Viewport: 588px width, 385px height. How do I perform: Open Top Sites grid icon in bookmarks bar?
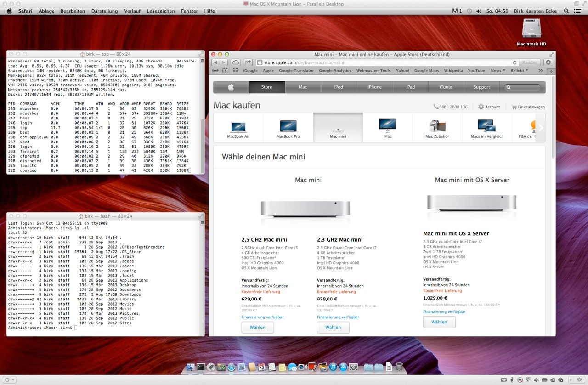pos(236,71)
